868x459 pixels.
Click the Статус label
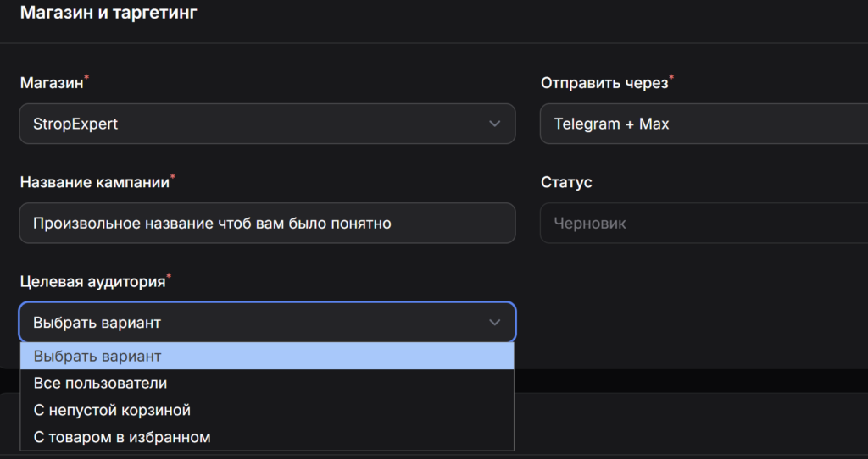coord(566,182)
